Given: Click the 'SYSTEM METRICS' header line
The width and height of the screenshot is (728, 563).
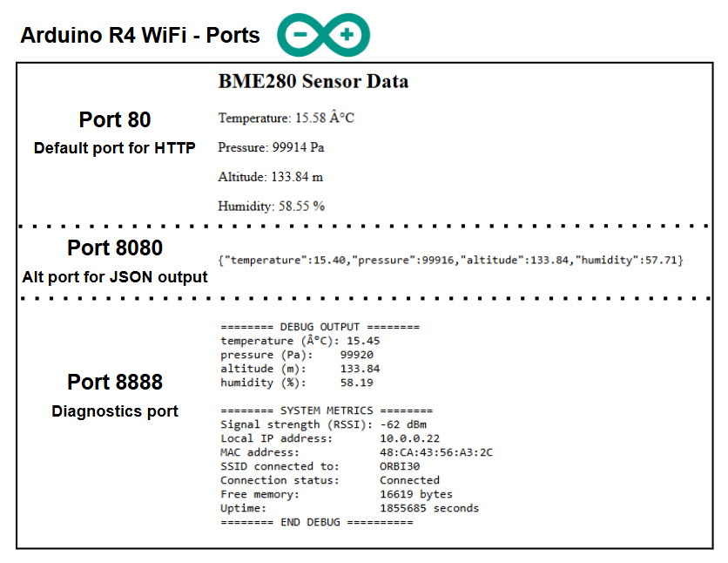Looking at the screenshot, I should click(326, 410).
